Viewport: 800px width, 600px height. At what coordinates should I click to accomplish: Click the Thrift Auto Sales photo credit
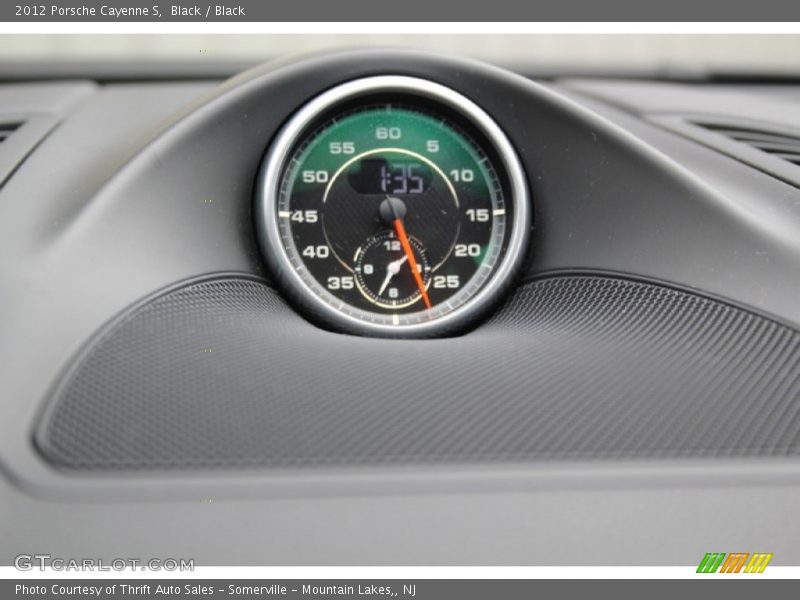(215, 590)
